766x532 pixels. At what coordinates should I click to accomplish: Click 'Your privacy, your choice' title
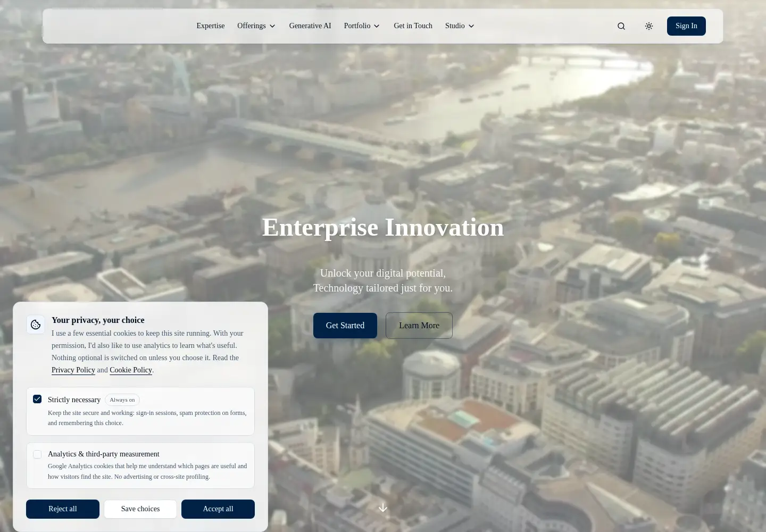98,320
